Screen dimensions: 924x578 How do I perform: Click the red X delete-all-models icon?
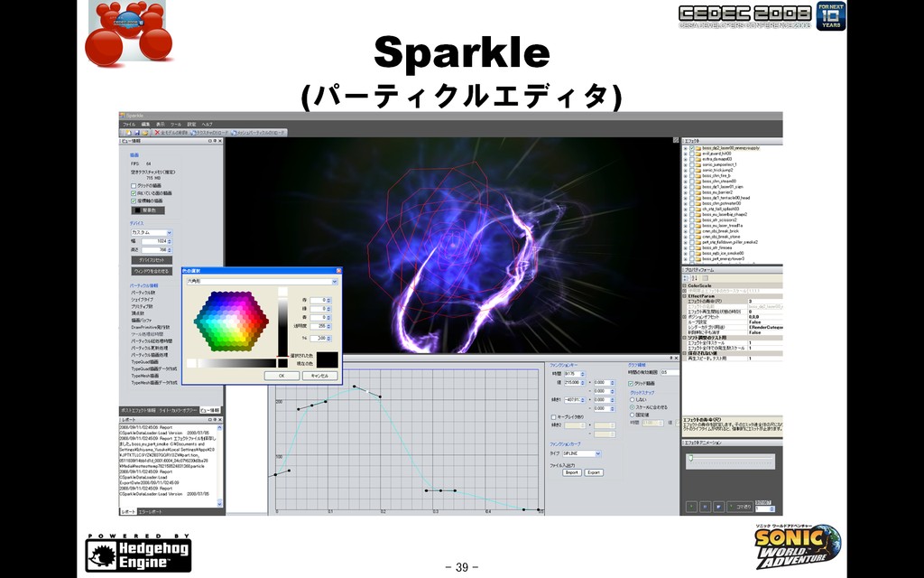(157, 133)
